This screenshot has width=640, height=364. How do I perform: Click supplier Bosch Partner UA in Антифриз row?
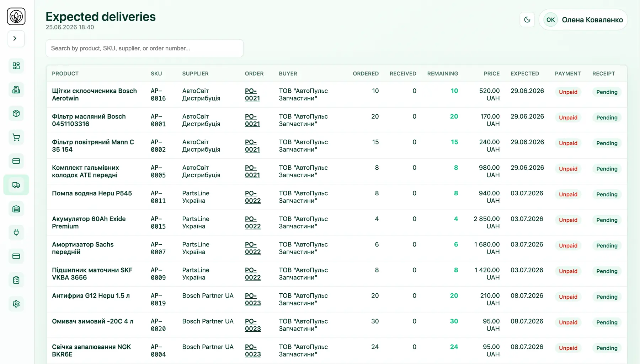pos(208,295)
